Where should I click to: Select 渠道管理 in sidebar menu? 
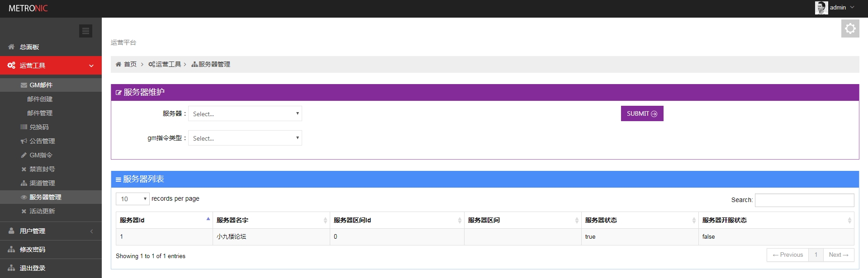click(42, 183)
